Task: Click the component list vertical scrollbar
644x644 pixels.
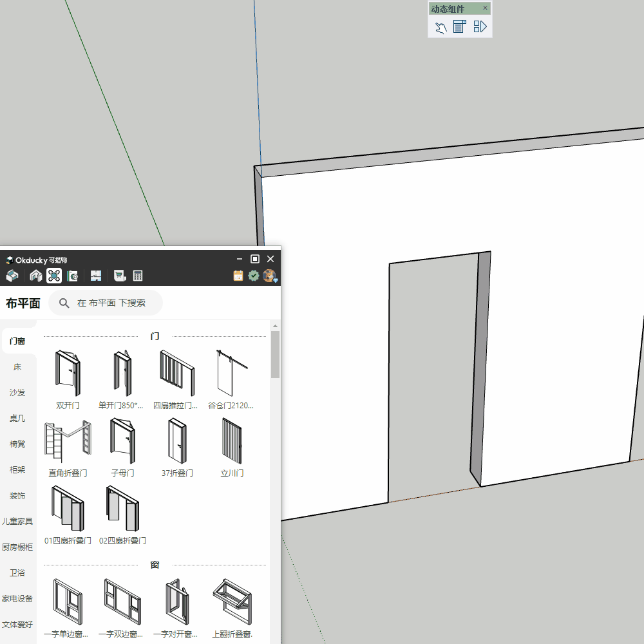Action: [275, 355]
